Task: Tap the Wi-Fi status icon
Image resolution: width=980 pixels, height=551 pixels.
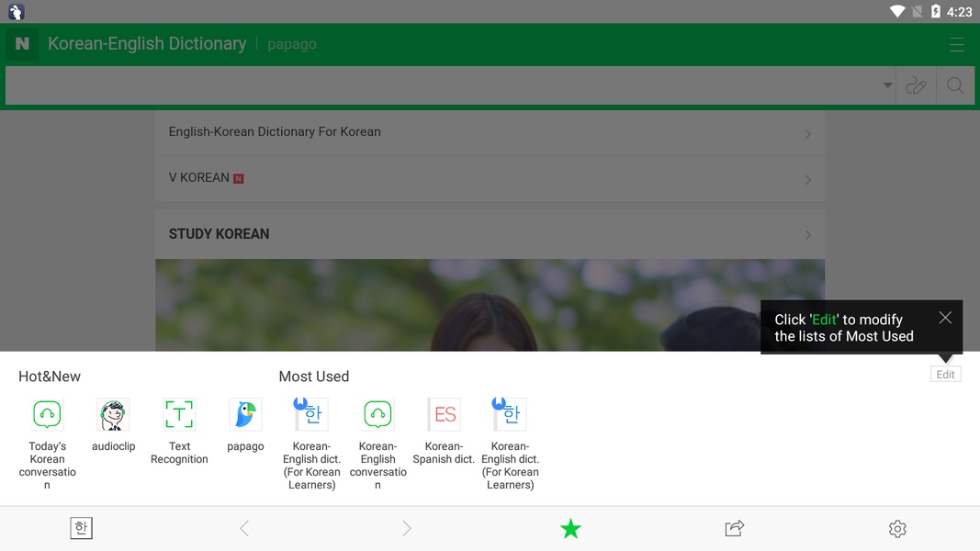Action: [x=896, y=11]
